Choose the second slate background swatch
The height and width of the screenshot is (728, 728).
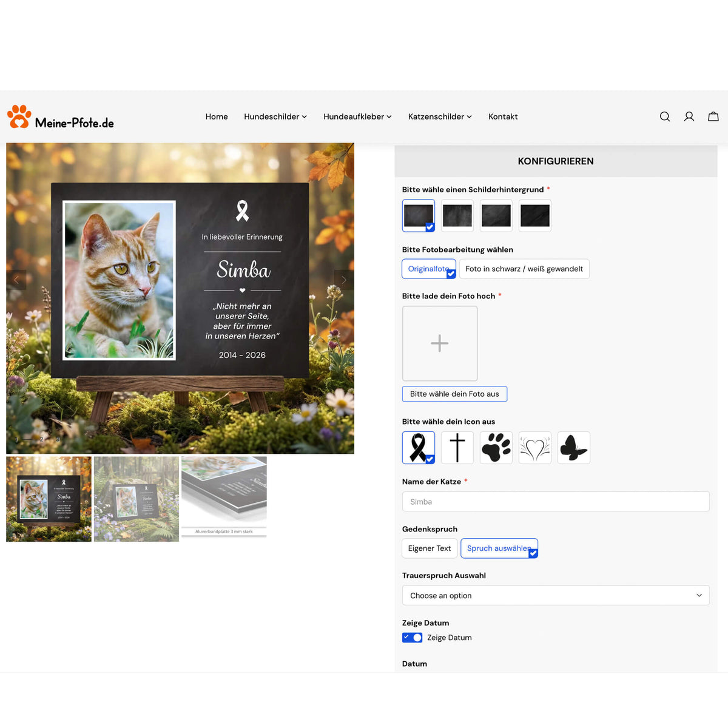457,215
